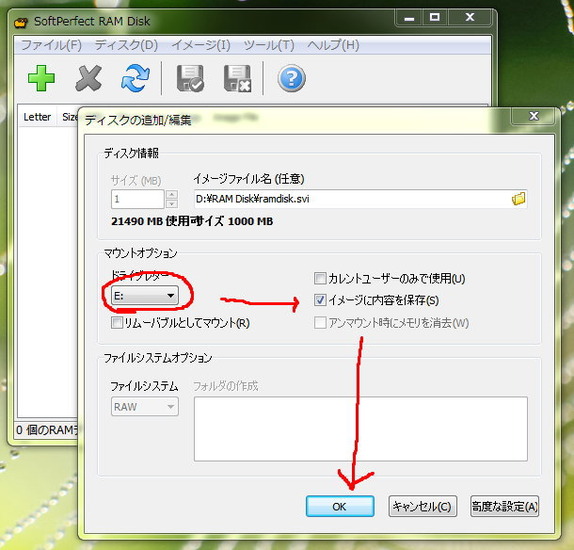The image size is (574, 550).
Task: Click the サイズ (MB) input field
Action: (x=137, y=199)
